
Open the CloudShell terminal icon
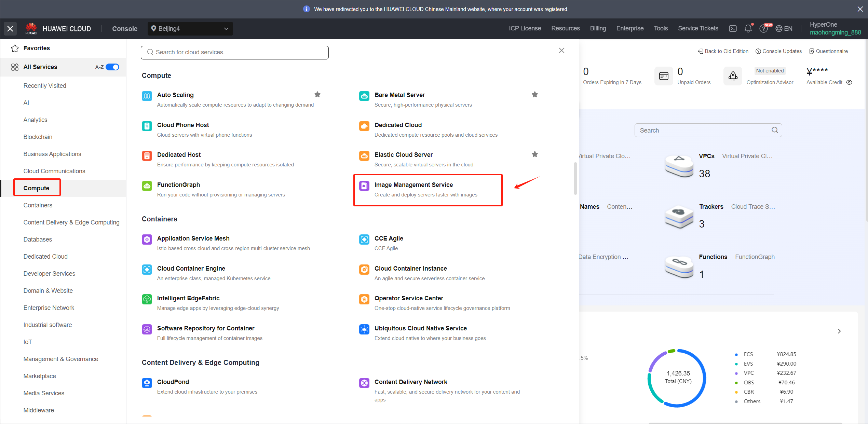click(733, 29)
